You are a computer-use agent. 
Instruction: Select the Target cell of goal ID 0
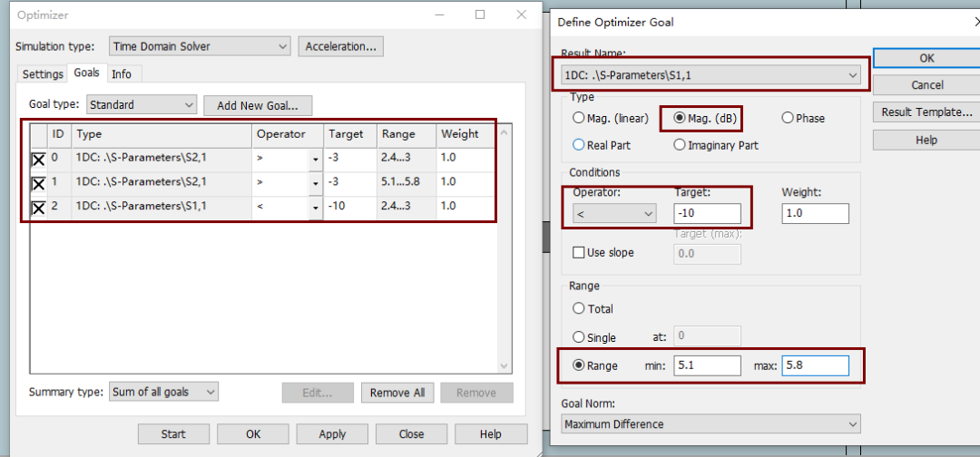350,158
